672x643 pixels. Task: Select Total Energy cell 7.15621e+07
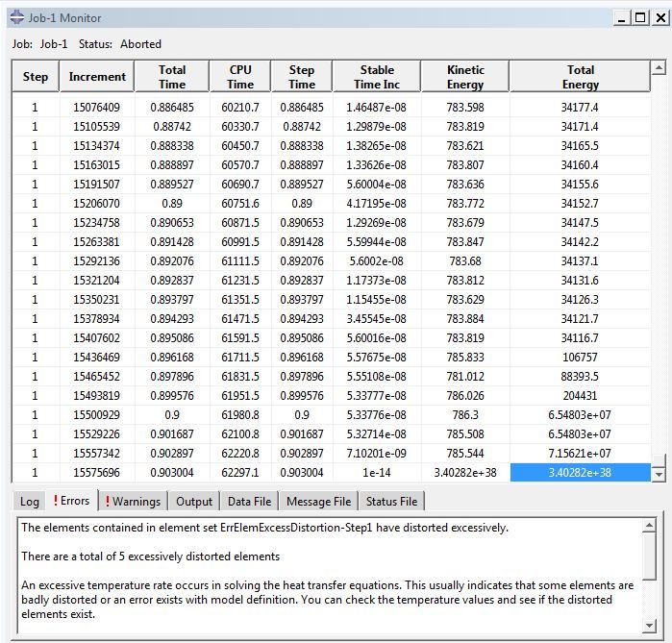[581, 454]
